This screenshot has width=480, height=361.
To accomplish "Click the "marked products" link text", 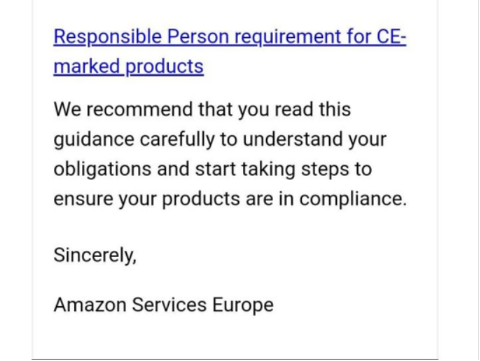I will [x=128, y=66].
